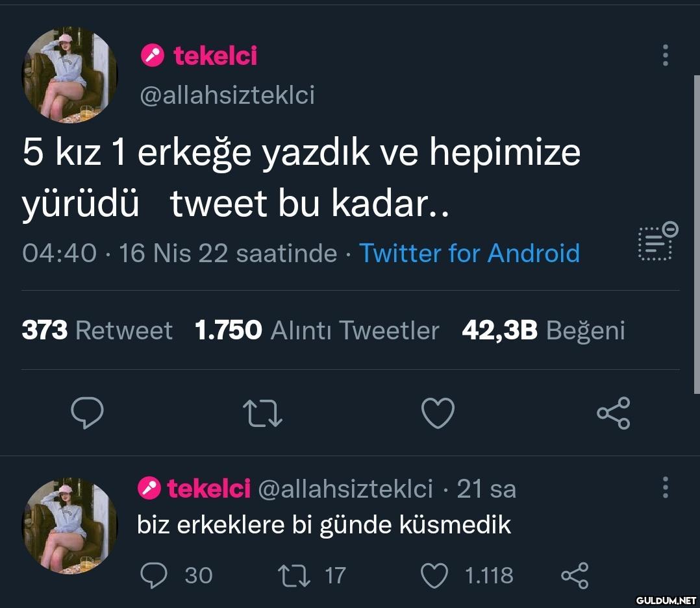The image size is (700, 608).
Task: Click the Twitter for Android source link
Action: point(469,253)
